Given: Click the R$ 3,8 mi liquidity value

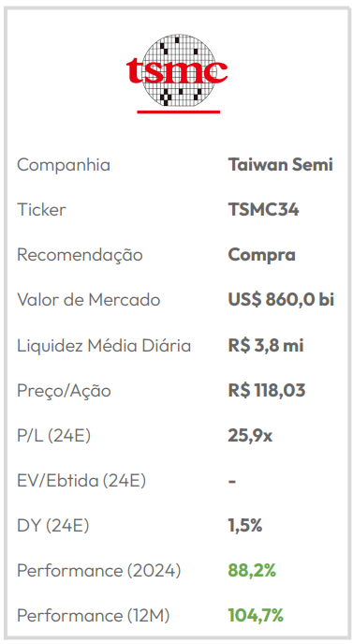Looking at the screenshot, I should [x=266, y=345].
